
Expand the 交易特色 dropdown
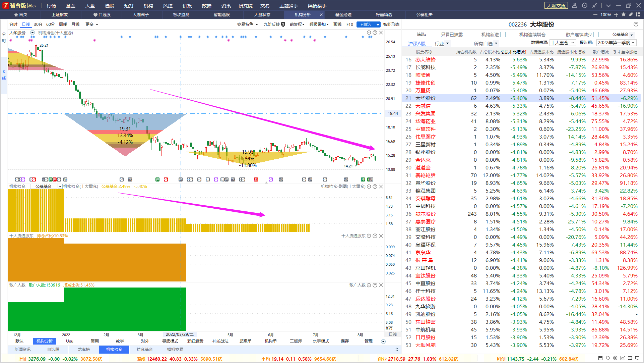coord(247,24)
